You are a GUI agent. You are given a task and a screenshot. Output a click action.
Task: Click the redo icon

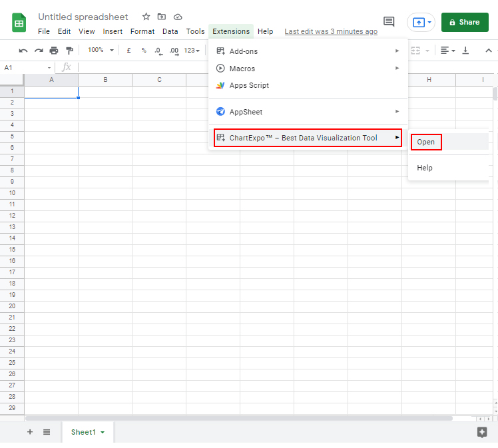point(39,51)
